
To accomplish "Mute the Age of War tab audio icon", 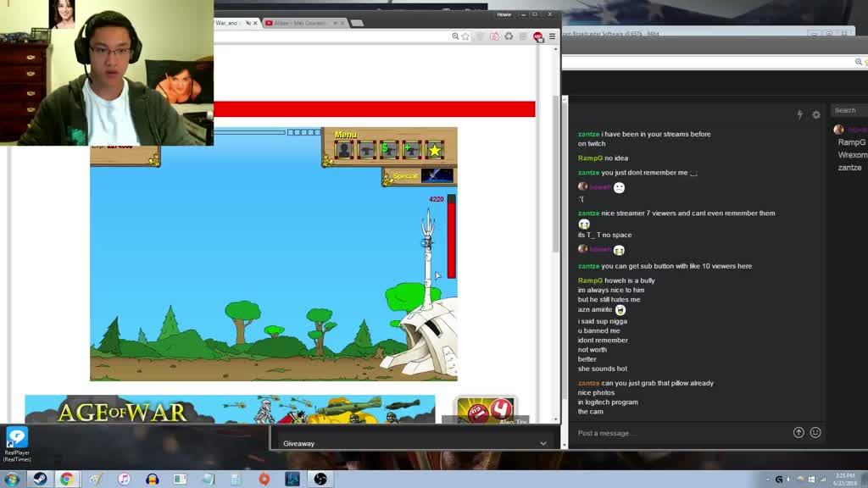I will tap(248, 23).
